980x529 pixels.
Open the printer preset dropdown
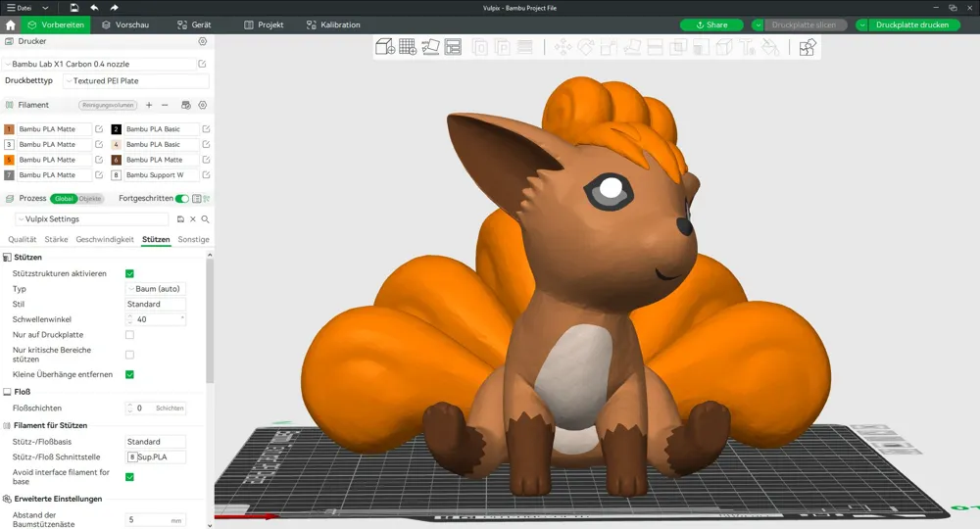point(100,64)
